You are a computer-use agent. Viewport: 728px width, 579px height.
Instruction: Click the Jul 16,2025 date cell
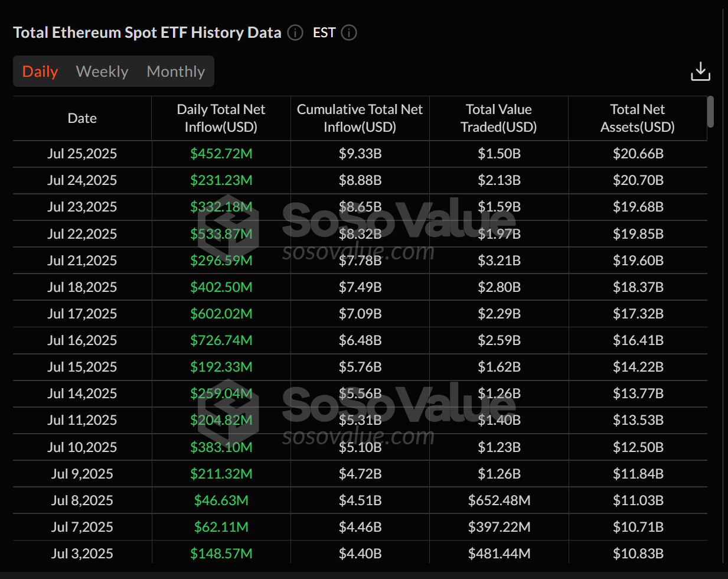pyautogui.click(x=81, y=340)
